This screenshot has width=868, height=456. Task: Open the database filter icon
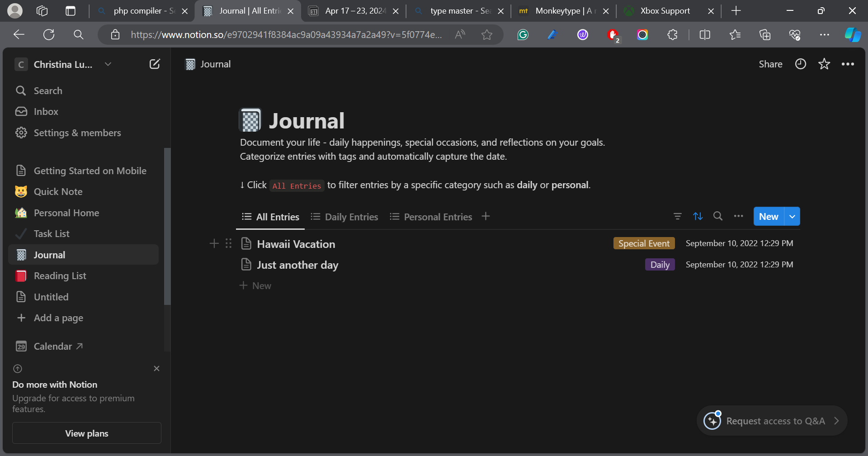tap(677, 217)
